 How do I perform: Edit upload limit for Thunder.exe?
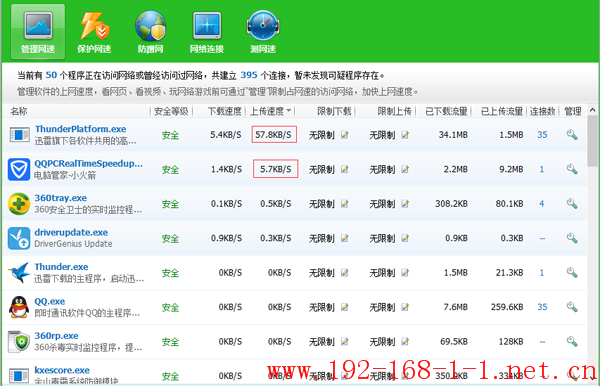tap(405, 272)
